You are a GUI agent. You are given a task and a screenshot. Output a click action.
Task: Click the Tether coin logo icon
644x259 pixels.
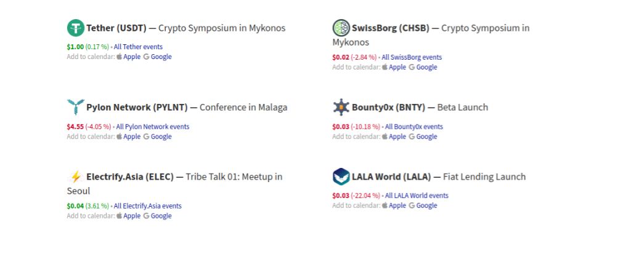75,28
